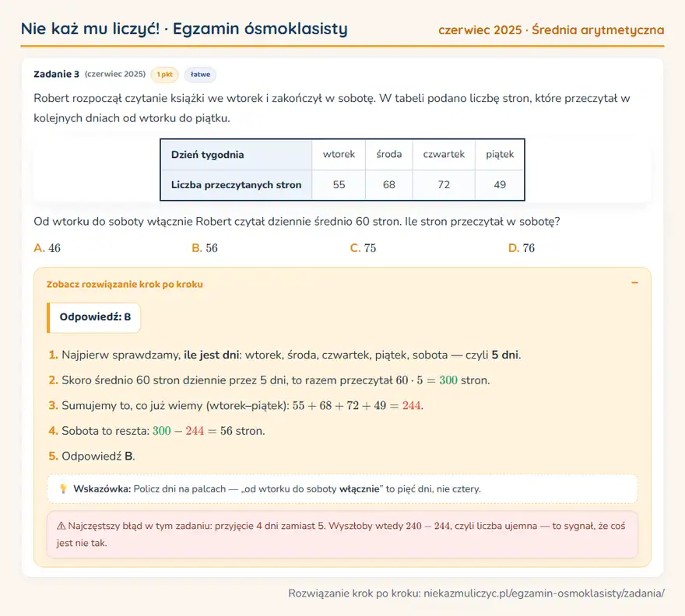685x616 pixels.
Task: Open the niekazmuliczyc.pl footer link
Action: click(544, 593)
